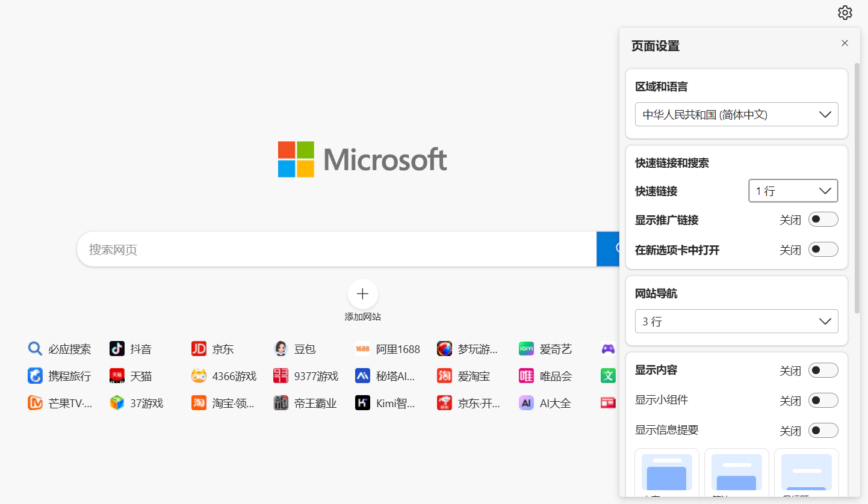Open the 天猫 icon shortcut
The width and height of the screenshot is (868, 504).
pos(117,376)
